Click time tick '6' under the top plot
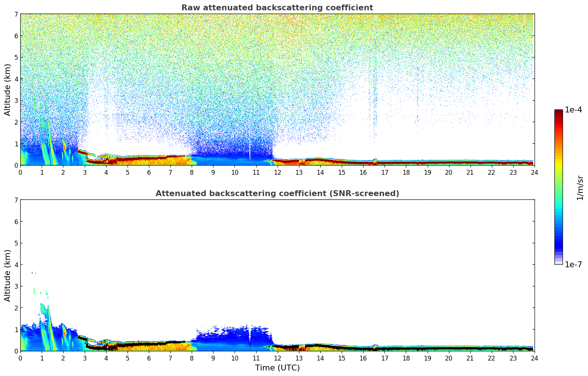The width and height of the screenshot is (588, 376). point(149,172)
